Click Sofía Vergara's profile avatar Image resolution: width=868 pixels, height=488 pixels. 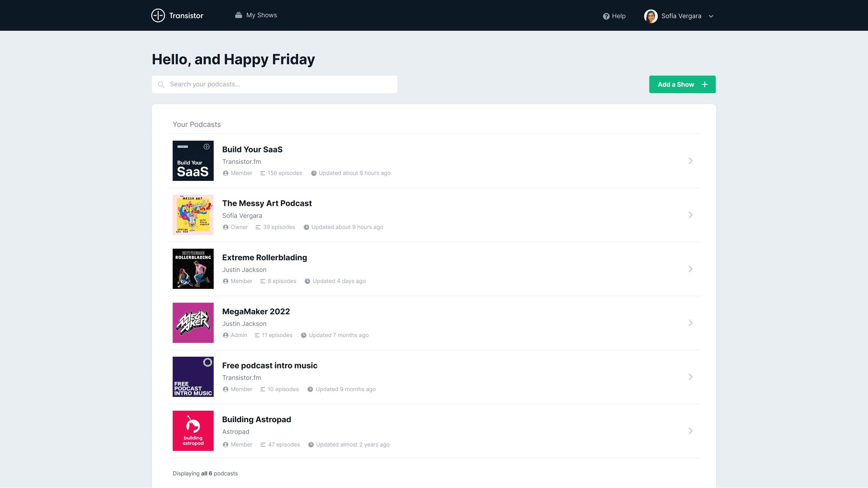pos(651,16)
